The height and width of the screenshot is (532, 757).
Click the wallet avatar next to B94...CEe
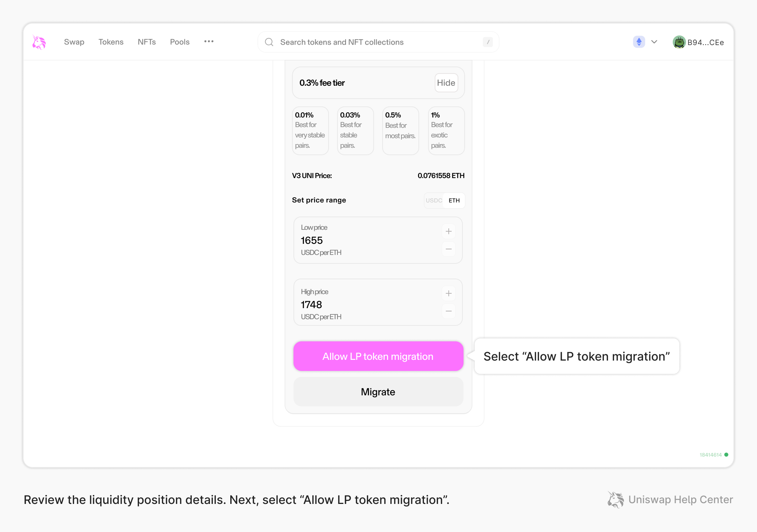[x=679, y=42]
